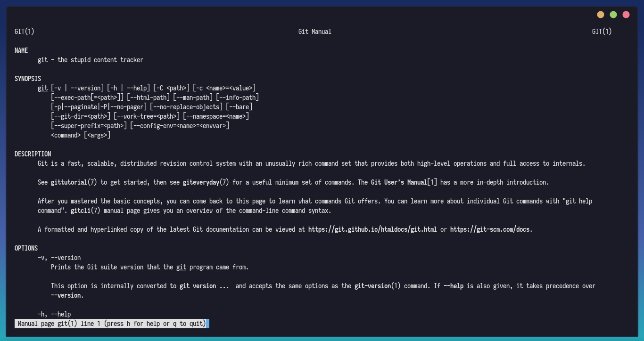This screenshot has width=644, height=341.
Task: Click the OPTIONS section header
Action: pos(26,248)
